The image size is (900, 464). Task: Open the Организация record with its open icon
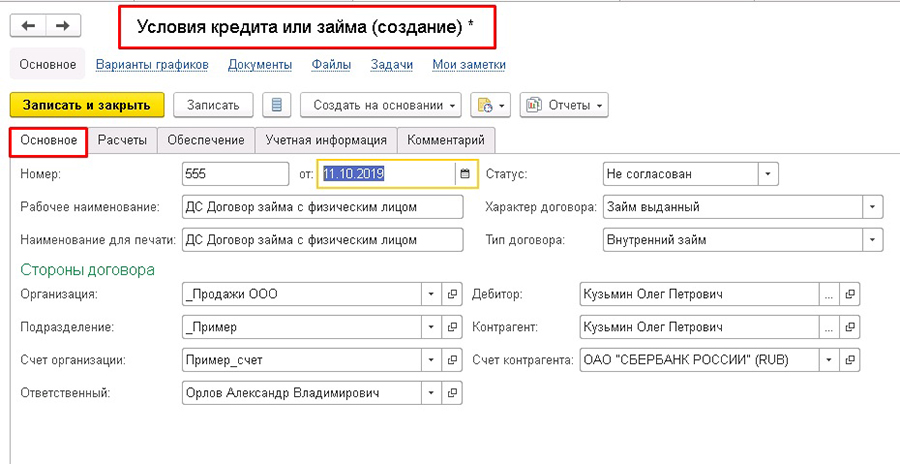coord(452,295)
